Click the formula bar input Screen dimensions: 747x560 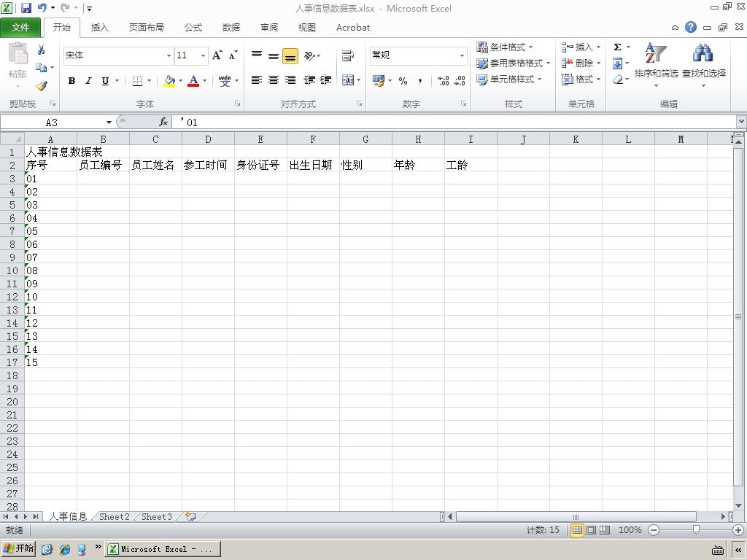[454, 122]
